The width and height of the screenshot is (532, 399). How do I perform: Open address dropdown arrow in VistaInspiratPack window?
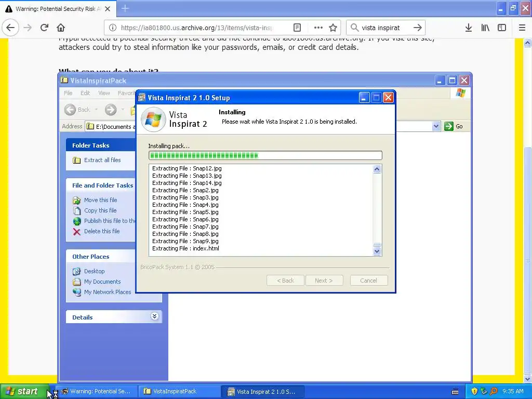coord(436,126)
